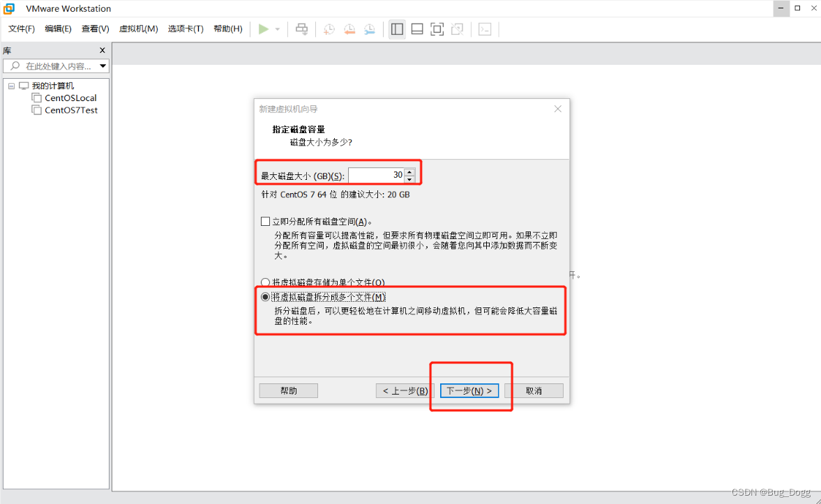
Task: Click the console view icon
Action: (x=485, y=29)
